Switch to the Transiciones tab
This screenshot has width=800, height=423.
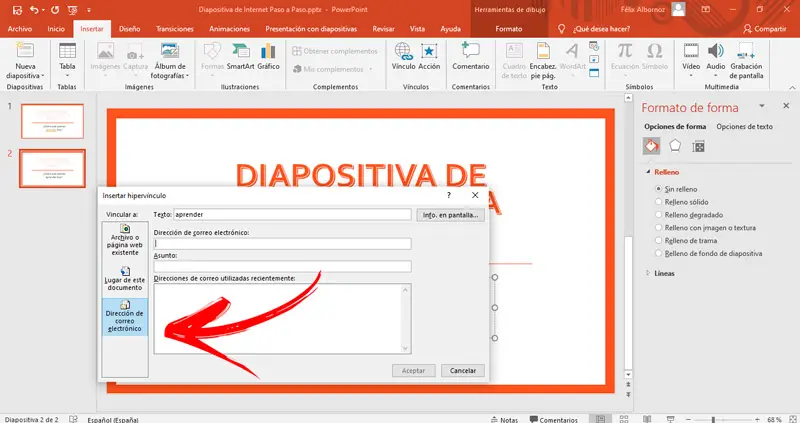tap(175, 29)
